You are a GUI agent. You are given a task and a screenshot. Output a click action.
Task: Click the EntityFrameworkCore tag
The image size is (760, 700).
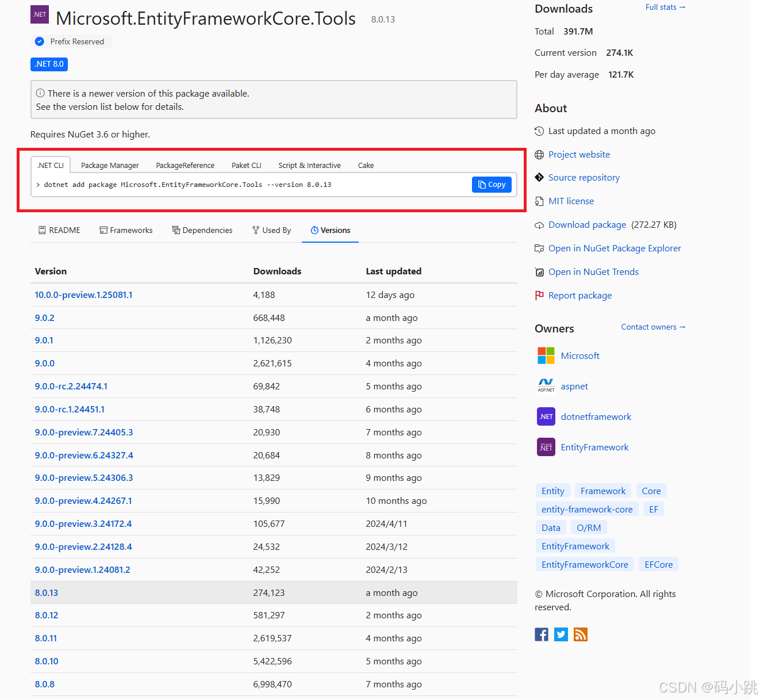click(x=585, y=564)
